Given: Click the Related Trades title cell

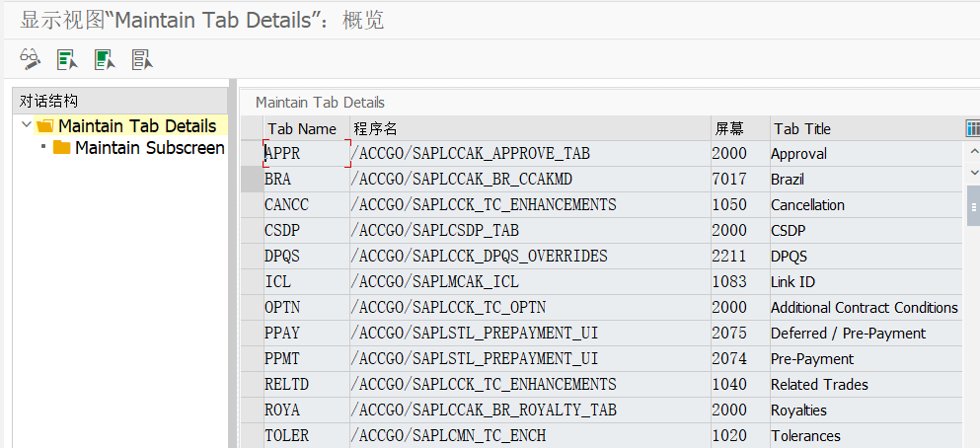Looking at the screenshot, I should point(867,384).
